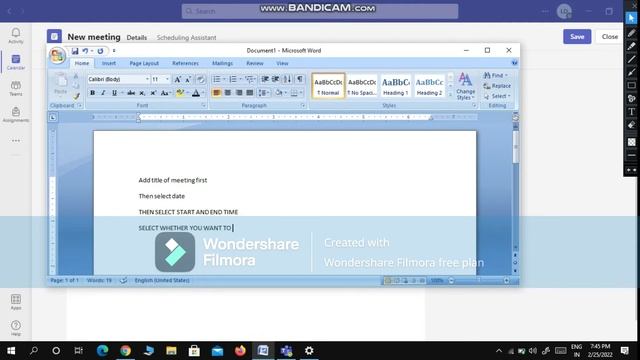Open the Calibri font name dropdown
The image size is (640, 360).
[x=147, y=79]
